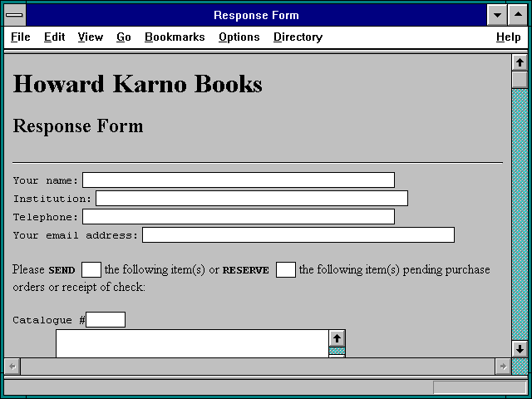This screenshot has width=532, height=399.
Task: Click the Telephone input field
Action: (x=239, y=216)
